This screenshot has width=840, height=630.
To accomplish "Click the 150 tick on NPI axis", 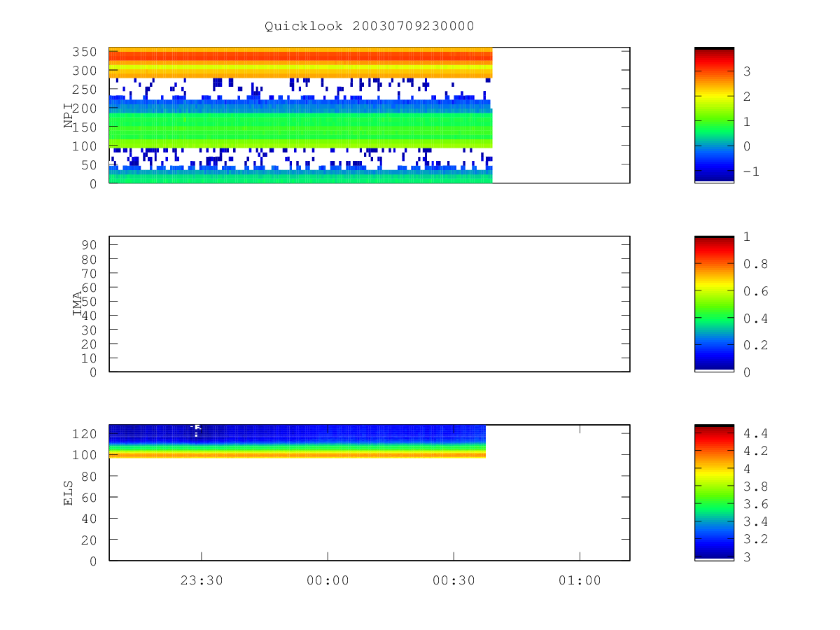I will click(86, 127).
